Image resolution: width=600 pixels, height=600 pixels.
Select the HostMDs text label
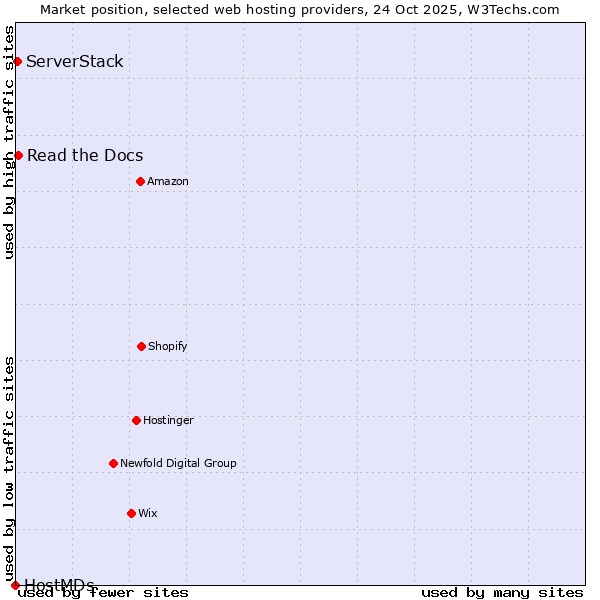(59, 584)
